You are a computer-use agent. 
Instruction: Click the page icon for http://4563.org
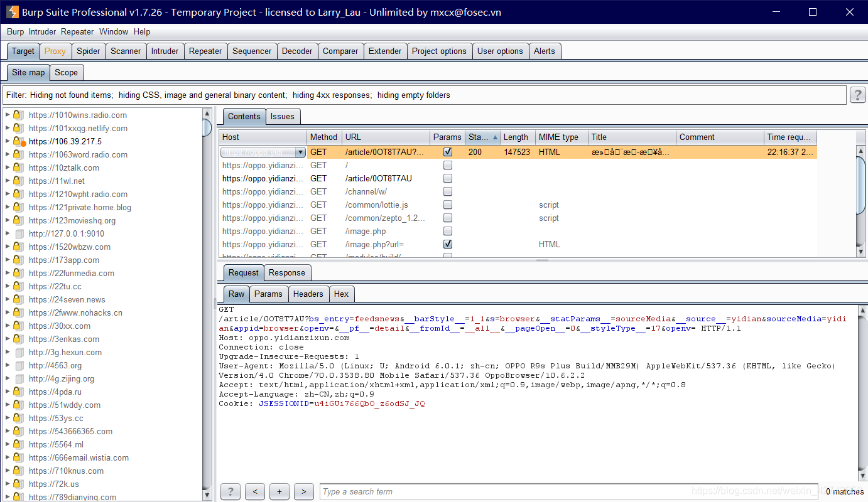coord(19,365)
